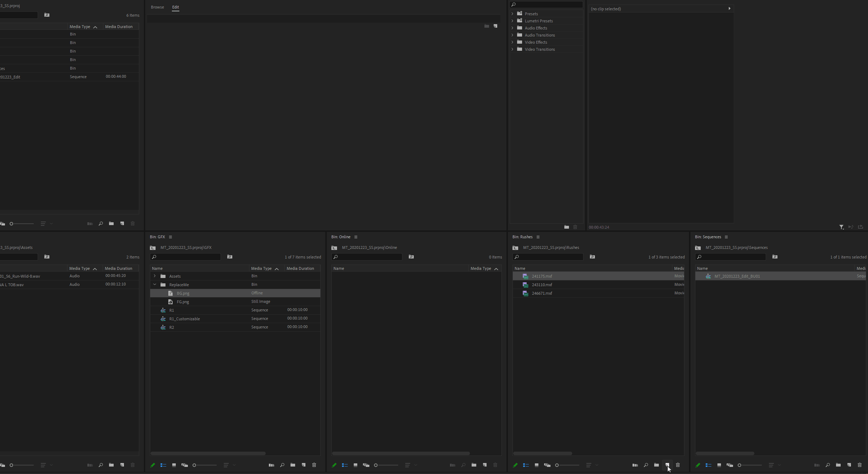Switch to the Browse tab
This screenshot has width=868, height=474.
157,7
